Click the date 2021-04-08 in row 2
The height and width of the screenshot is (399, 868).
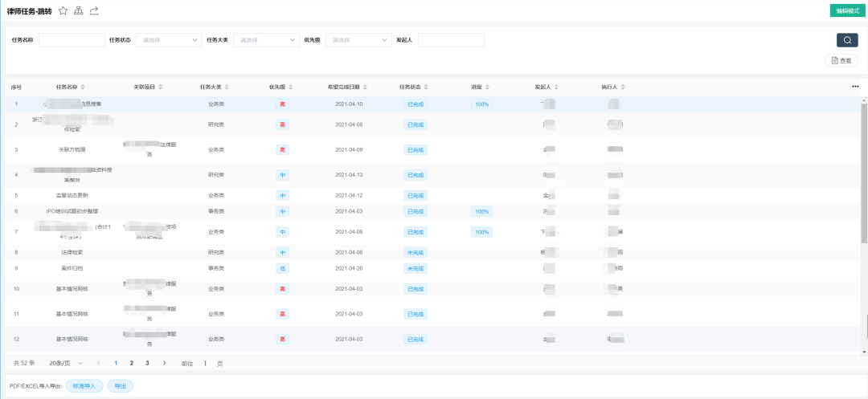click(x=349, y=124)
